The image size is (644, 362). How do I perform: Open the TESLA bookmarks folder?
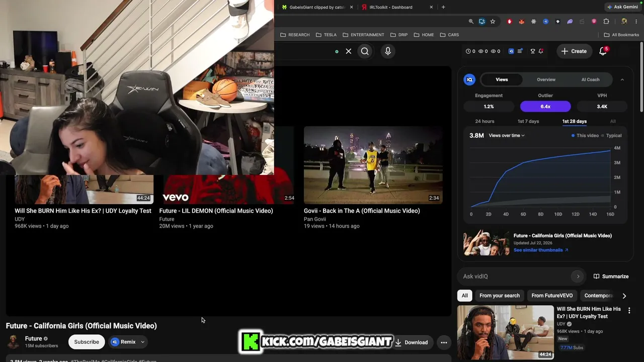click(326, 35)
